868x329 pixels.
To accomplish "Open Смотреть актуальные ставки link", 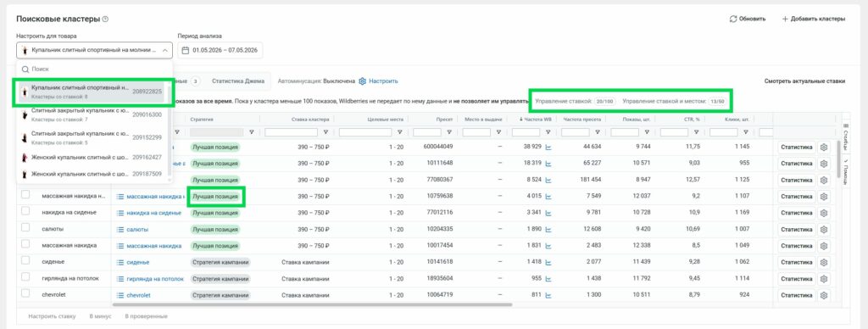I will [x=804, y=81].
